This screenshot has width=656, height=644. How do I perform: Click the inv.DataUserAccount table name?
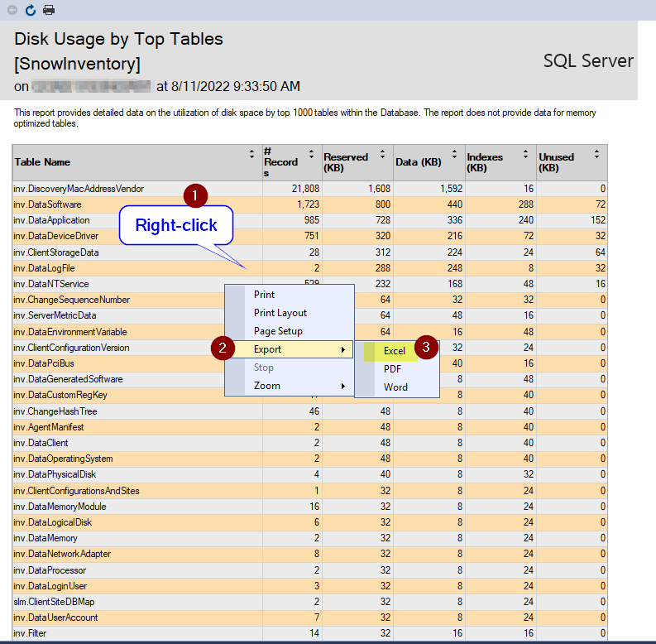[x=55, y=618]
